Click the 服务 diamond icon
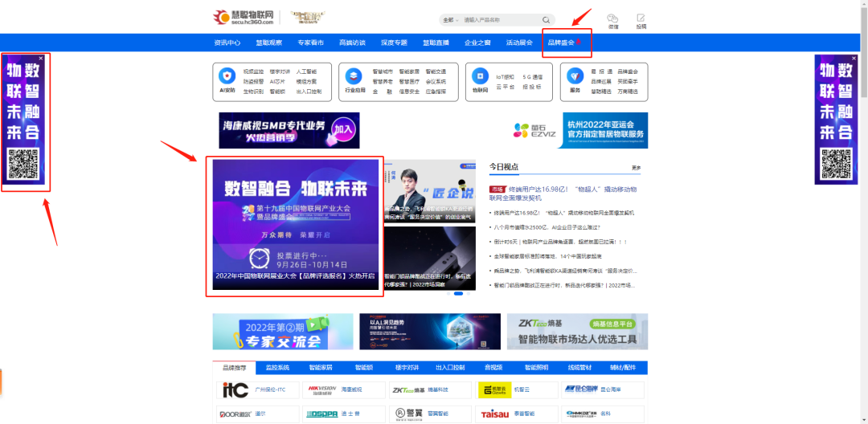This screenshot has height=424, width=868. [575, 75]
